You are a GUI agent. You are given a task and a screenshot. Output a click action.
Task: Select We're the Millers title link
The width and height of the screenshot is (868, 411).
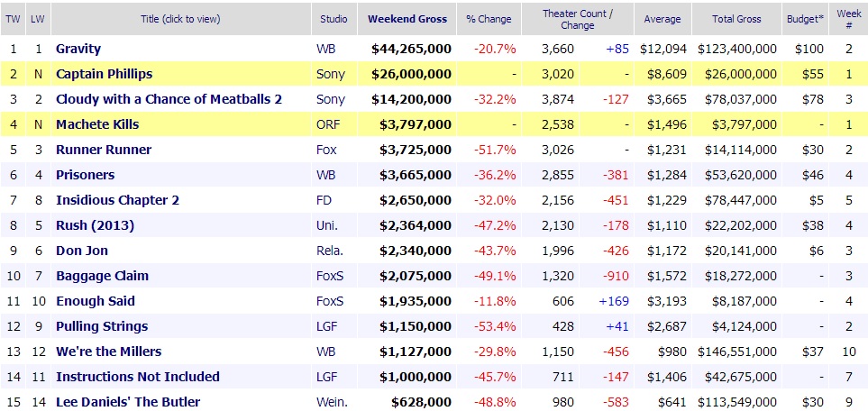pos(109,352)
